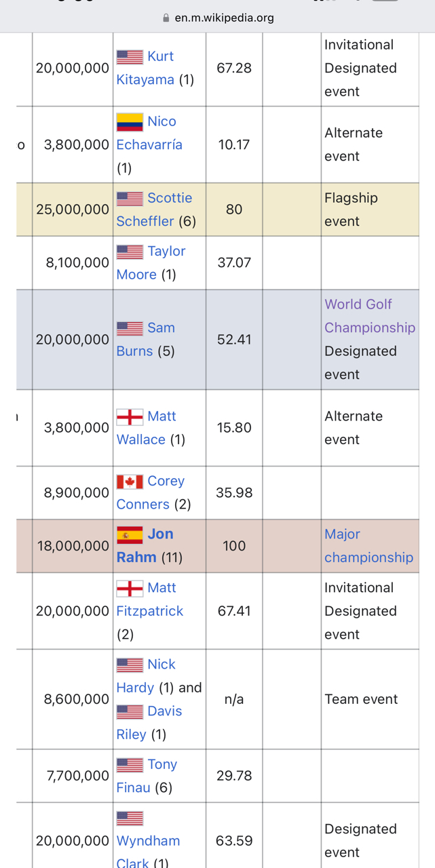435x868 pixels.
Task: Tap the US flag beside Sam Burns
Action: [x=130, y=328]
